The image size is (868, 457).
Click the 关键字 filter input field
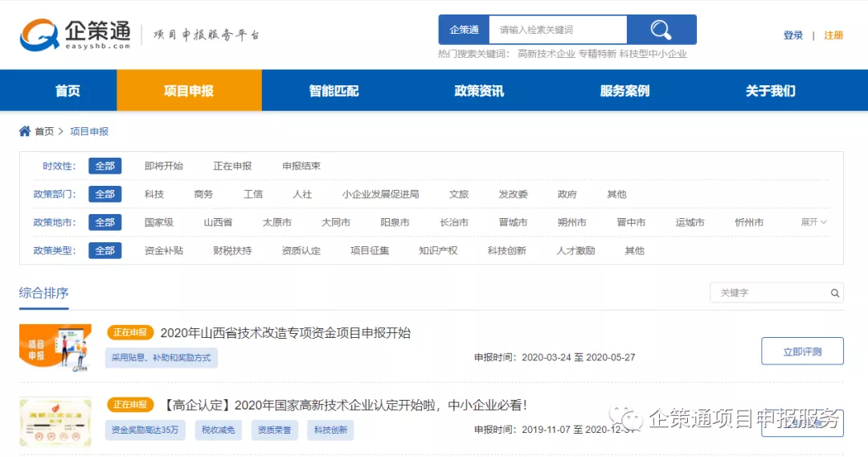point(770,293)
